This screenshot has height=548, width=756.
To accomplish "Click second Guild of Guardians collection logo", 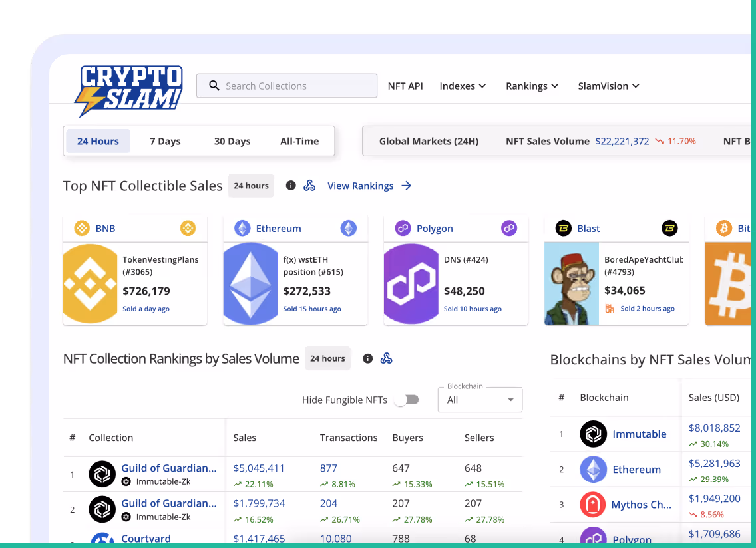I will (102, 509).
